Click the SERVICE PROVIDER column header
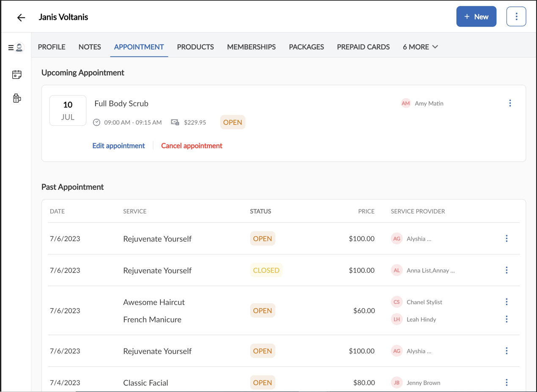This screenshot has height=392, width=537. [418, 211]
